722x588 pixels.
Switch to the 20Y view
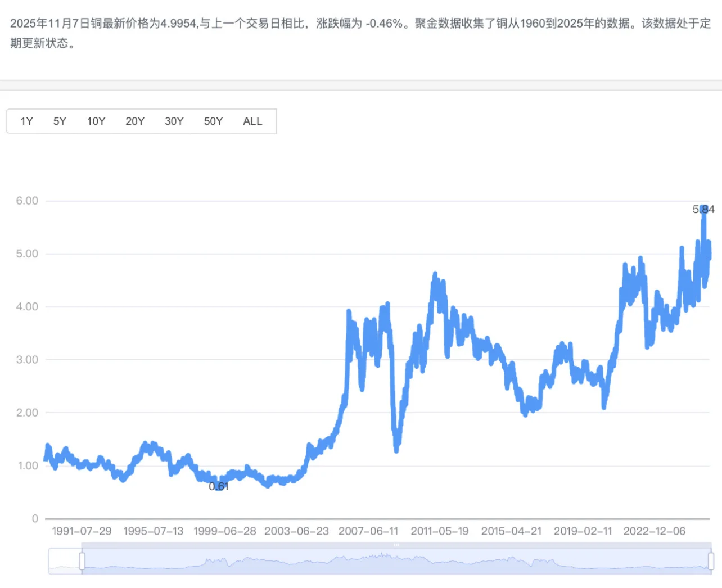coord(134,121)
